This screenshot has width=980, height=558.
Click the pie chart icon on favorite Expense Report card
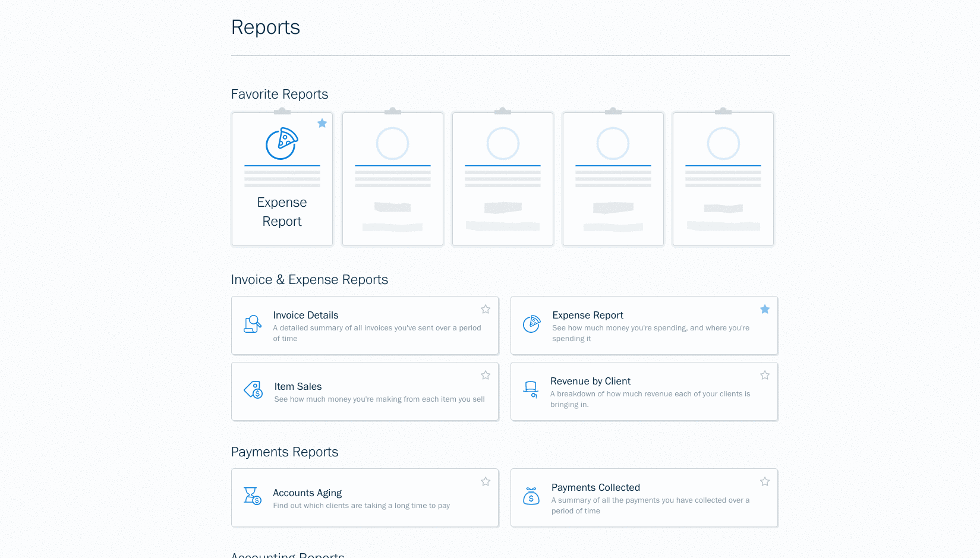(282, 144)
